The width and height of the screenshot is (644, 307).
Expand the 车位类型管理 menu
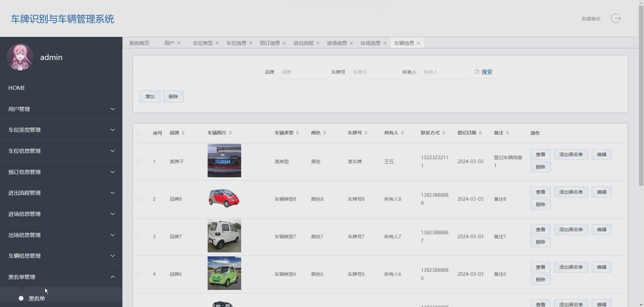click(61, 130)
